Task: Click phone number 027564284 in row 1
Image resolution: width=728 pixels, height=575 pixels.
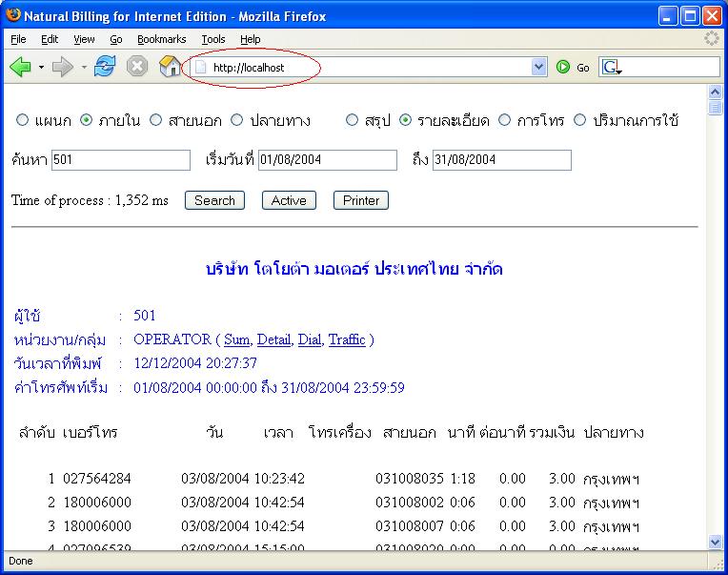Action: pos(97,479)
